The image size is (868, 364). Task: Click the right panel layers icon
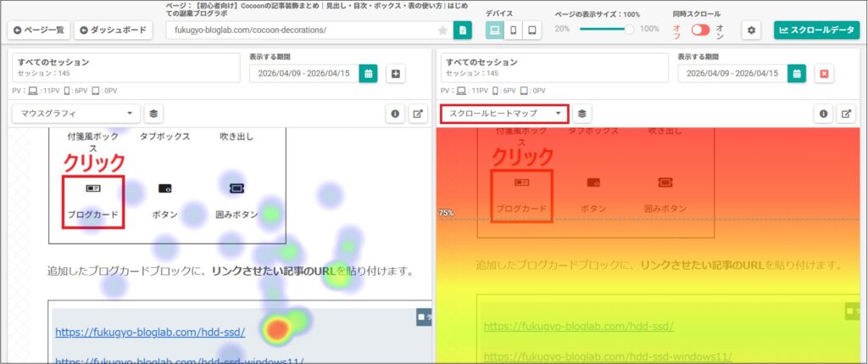point(581,114)
